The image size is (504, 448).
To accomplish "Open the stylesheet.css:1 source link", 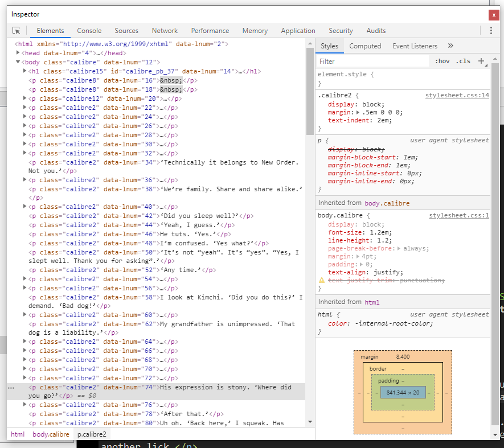I will [458, 215].
